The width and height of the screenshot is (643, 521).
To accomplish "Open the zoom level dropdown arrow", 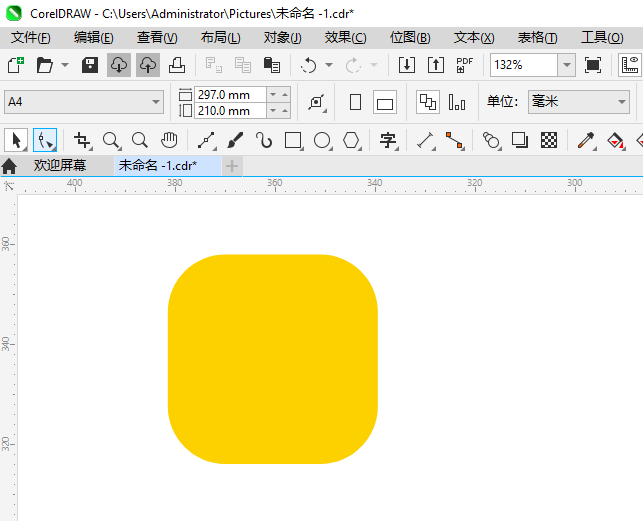I will coord(567,65).
